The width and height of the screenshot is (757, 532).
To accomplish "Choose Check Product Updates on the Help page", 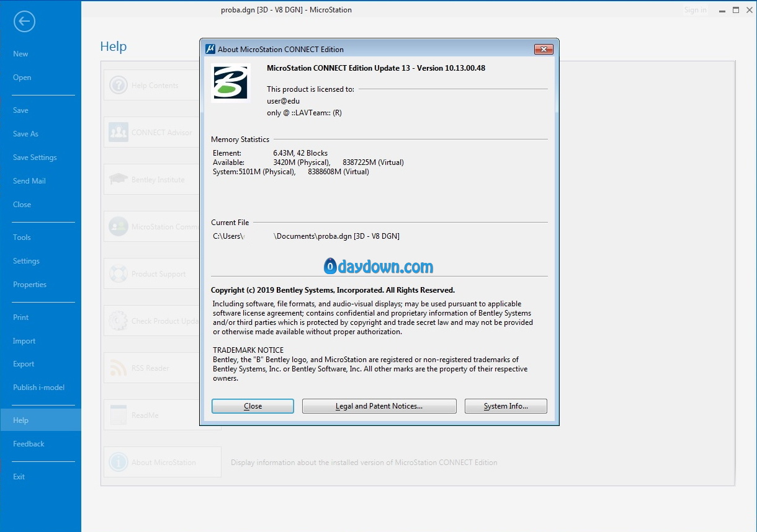I will tap(151, 321).
